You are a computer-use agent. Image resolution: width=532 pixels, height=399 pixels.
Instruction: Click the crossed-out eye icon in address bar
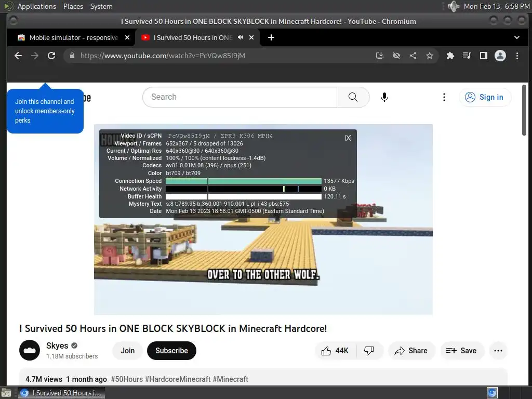point(396,56)
